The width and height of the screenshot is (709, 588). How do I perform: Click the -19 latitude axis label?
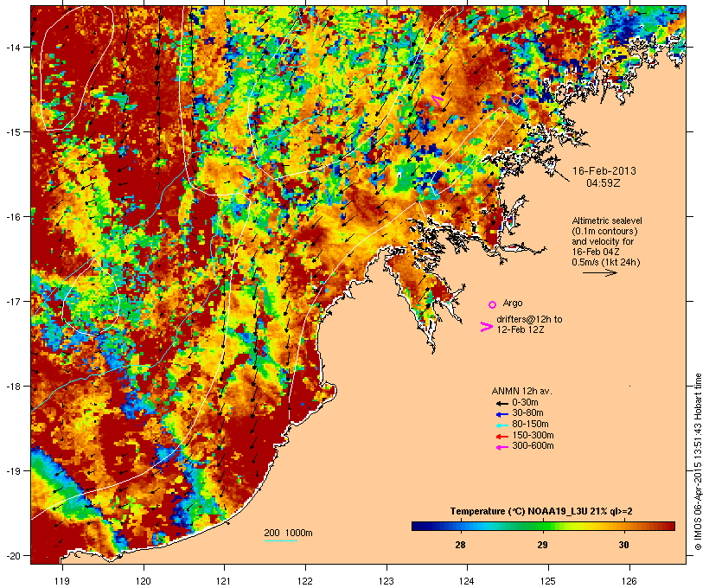tap(12, 471)
